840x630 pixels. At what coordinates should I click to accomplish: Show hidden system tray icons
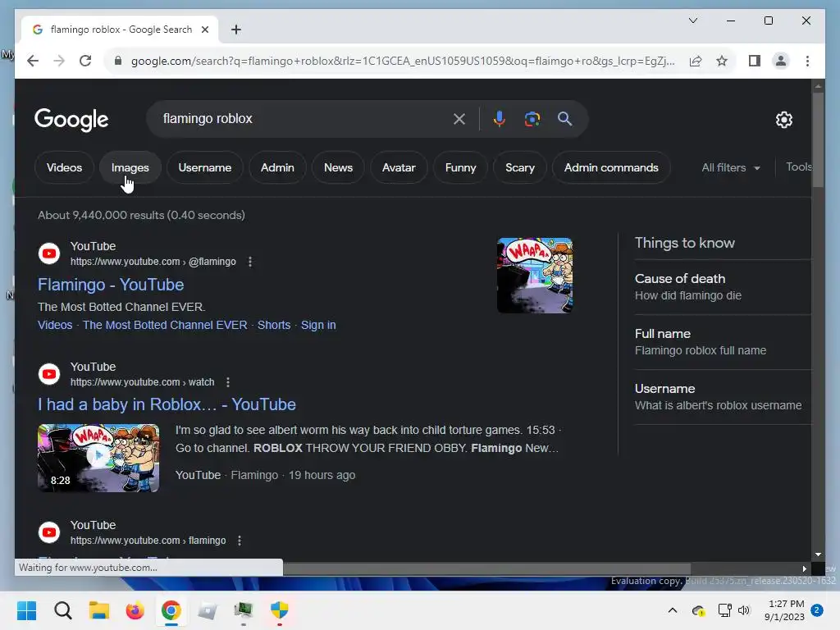673,610
